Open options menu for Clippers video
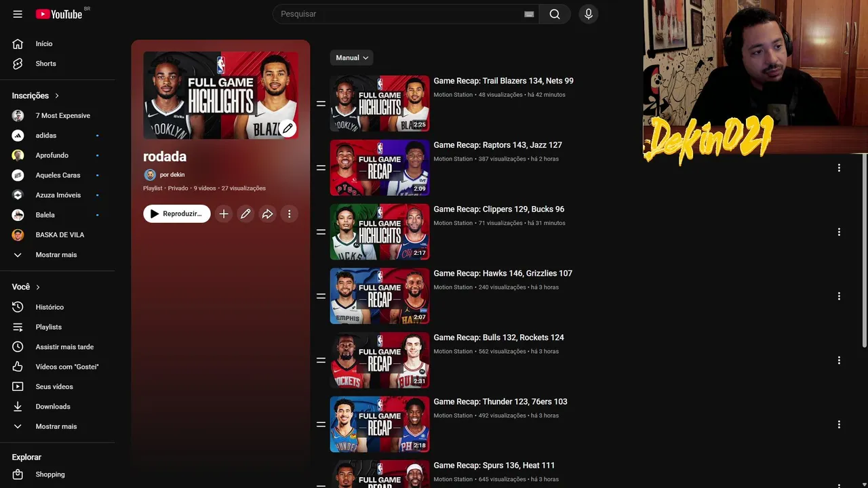Screen dimensions: 868x488 (x=839, y=232)
